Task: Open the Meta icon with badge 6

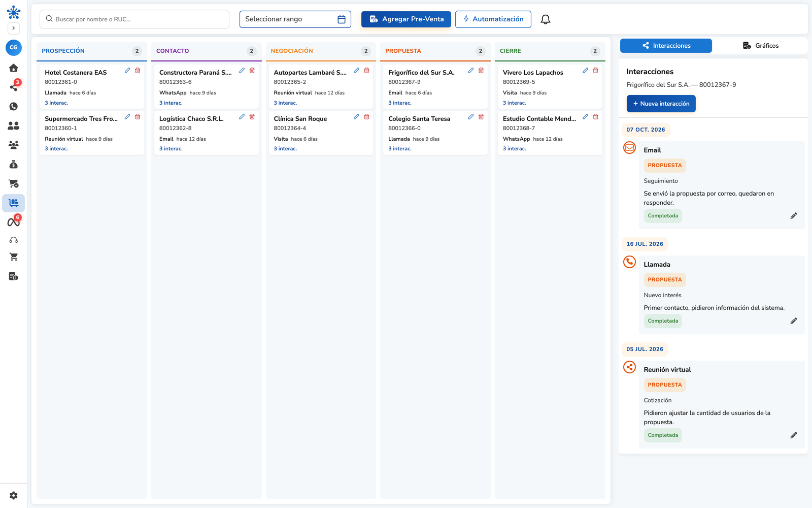Action: pyautogui.click(x=14, y=222)
